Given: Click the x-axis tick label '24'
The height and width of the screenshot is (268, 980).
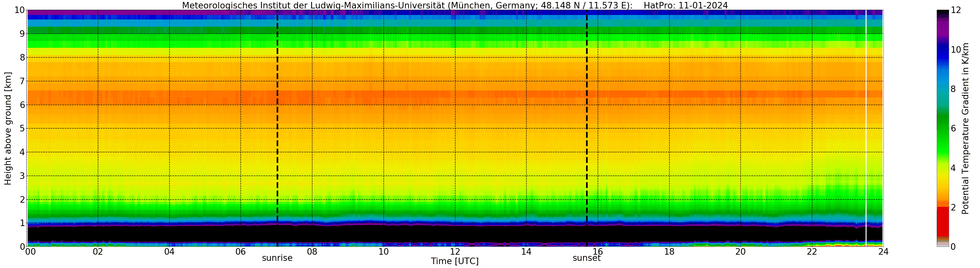Looking at the screenshot, I should pos(883,252).
